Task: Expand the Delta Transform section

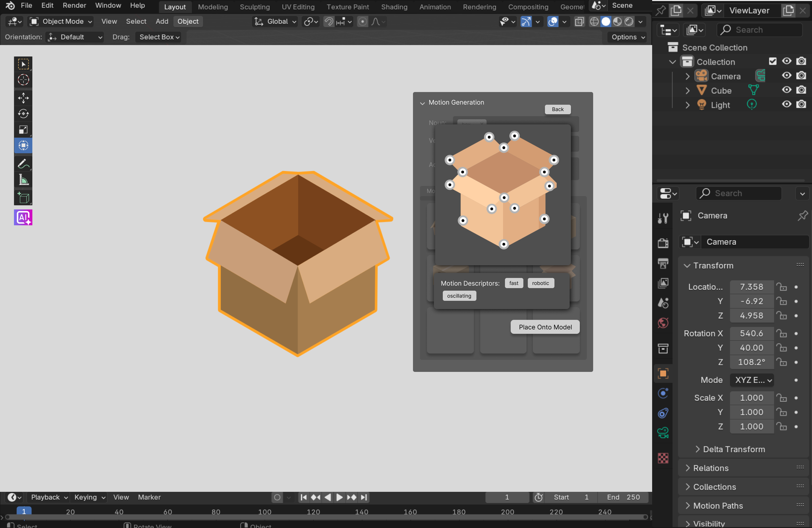Action: [x=734, y=449]
